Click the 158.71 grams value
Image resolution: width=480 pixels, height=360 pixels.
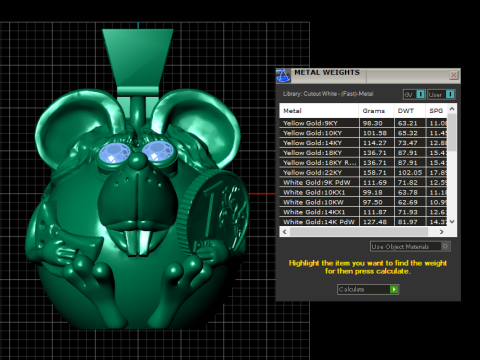pos(374,172)
